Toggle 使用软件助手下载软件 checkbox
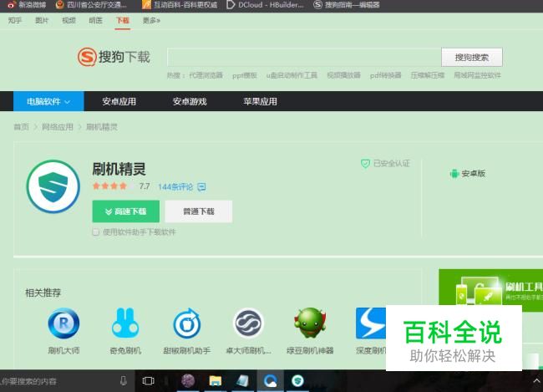The image size is (543, 392). point(95,232)
